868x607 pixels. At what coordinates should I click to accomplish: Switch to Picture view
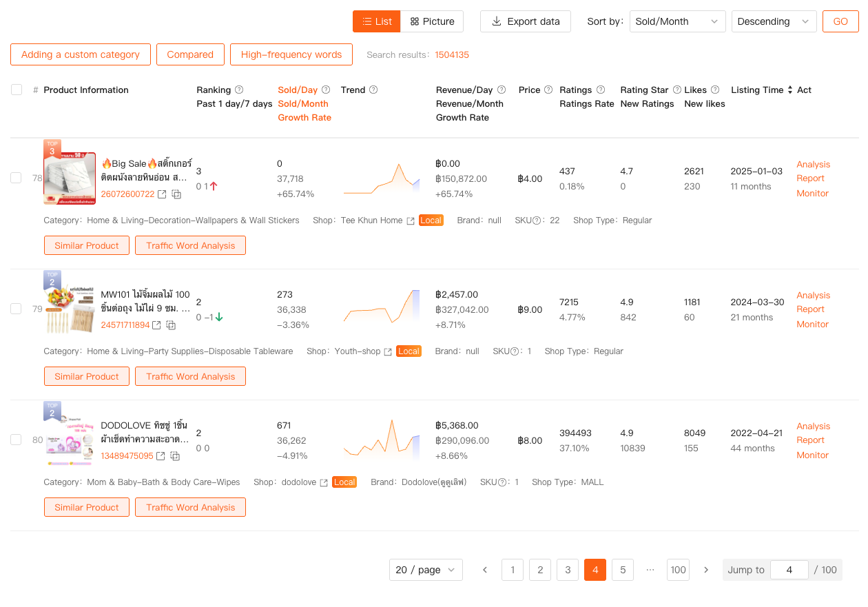tap(432, 21)
